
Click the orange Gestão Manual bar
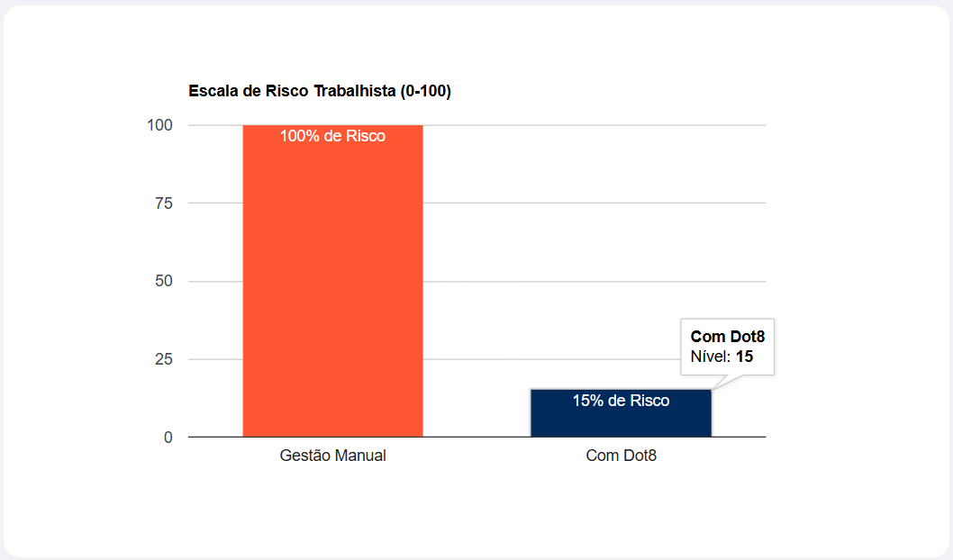point(332,288)
